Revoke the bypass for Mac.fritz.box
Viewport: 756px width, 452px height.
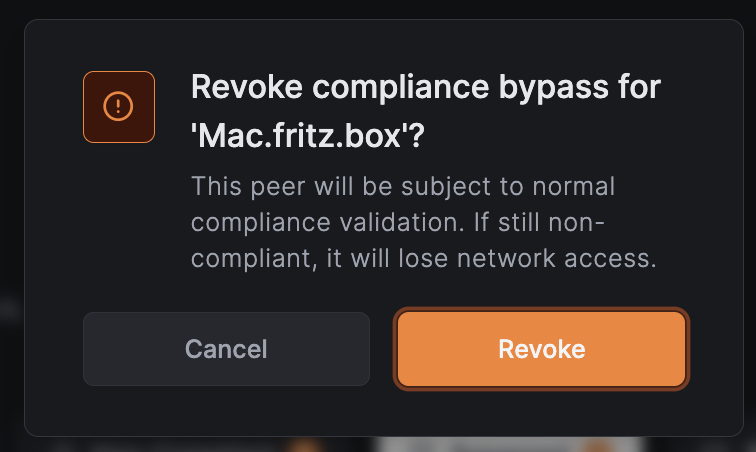[x=542, y=349]
